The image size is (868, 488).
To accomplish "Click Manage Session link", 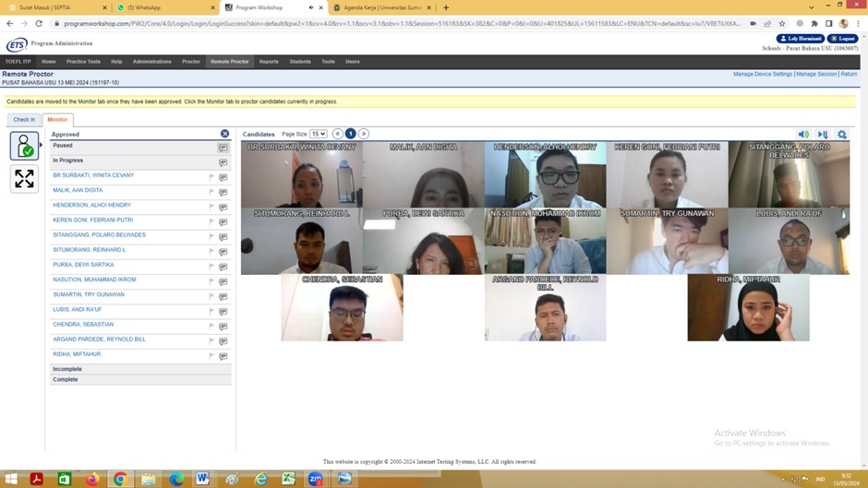I will coord(816,74).
